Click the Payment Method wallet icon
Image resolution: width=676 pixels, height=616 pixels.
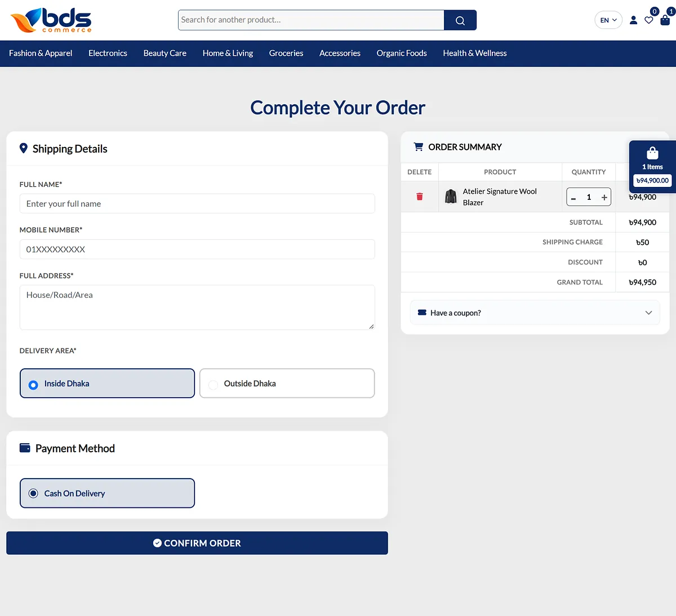(x=25, y=448)
